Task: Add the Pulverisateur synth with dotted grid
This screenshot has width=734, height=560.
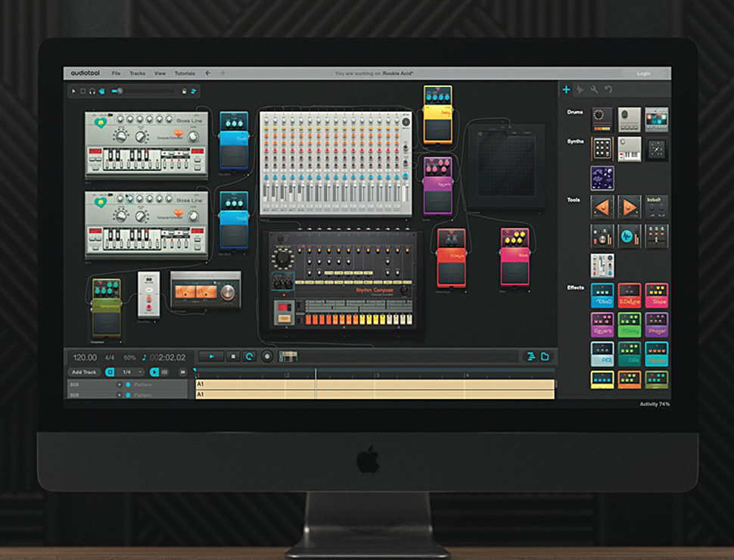Action: 602,149
